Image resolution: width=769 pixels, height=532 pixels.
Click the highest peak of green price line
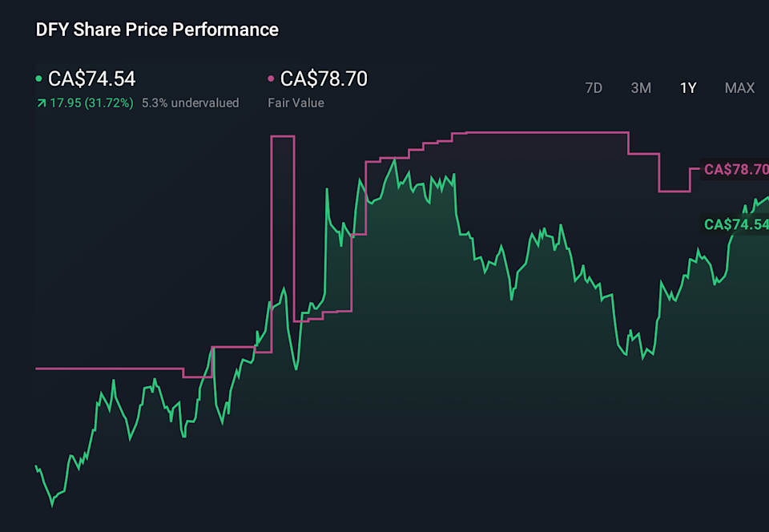click(x=394, y=159)
